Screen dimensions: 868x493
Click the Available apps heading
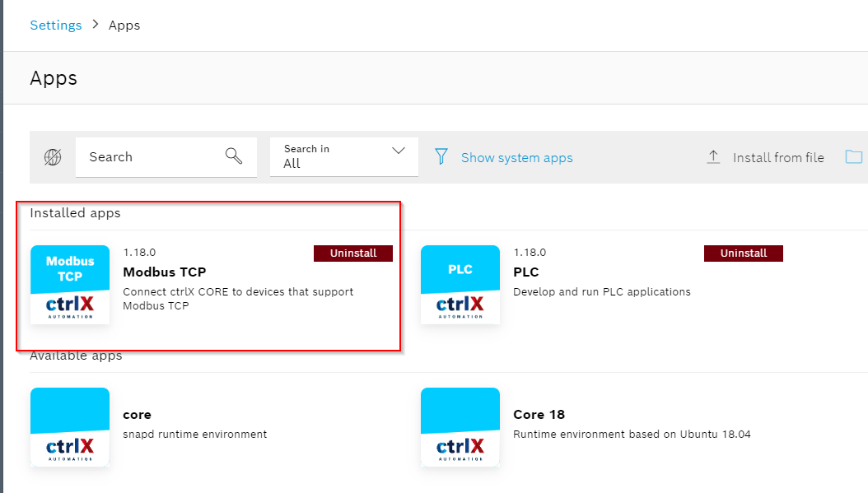tap(76, 356)
